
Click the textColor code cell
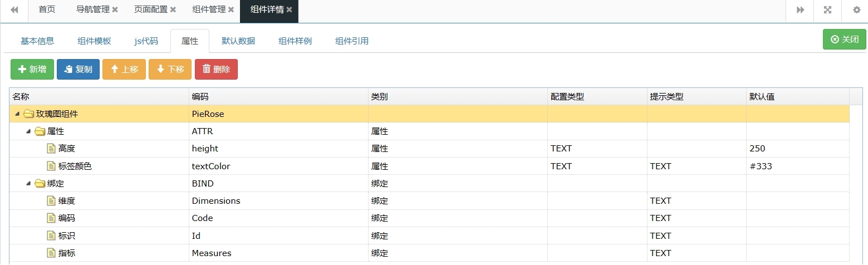278,166
